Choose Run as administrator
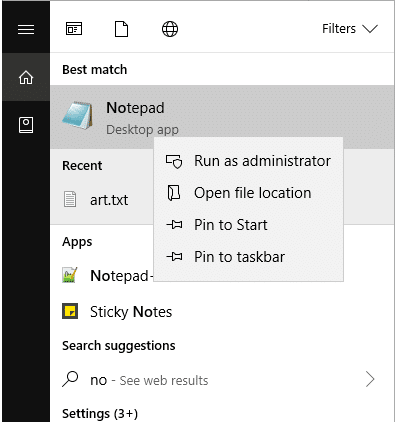This screenshot has width=395, height=422. pos(248,161)
